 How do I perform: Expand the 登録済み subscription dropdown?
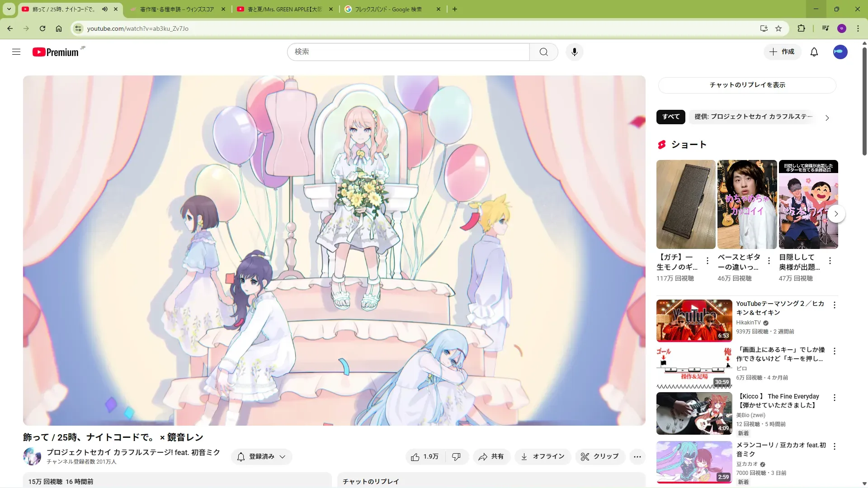coord(261,457)
